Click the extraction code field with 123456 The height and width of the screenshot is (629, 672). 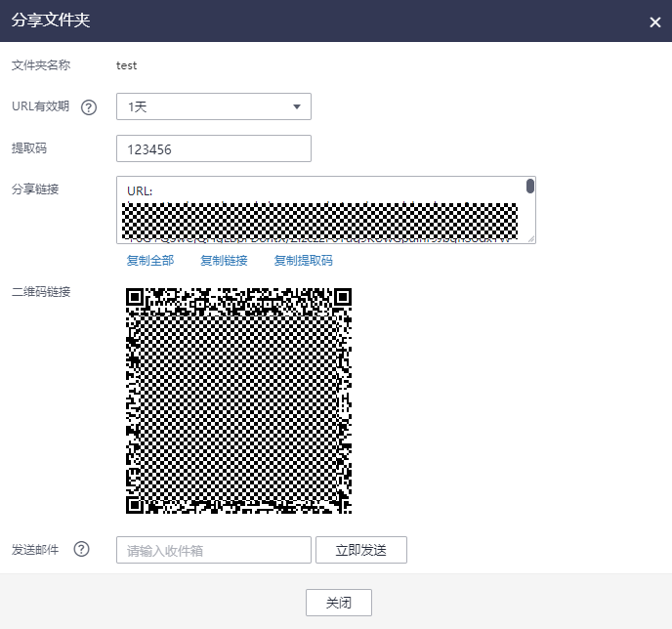(x=214, y=148)
